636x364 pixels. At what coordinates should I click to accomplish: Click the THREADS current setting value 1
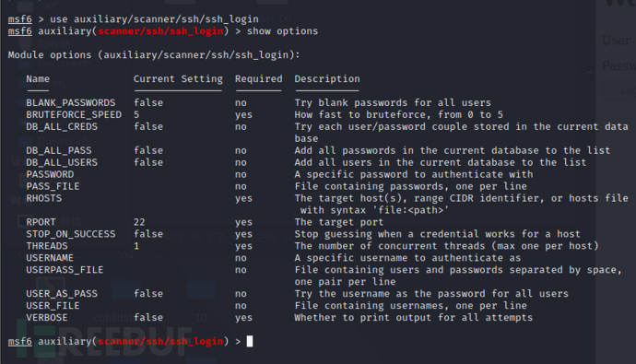coord(136,246)
